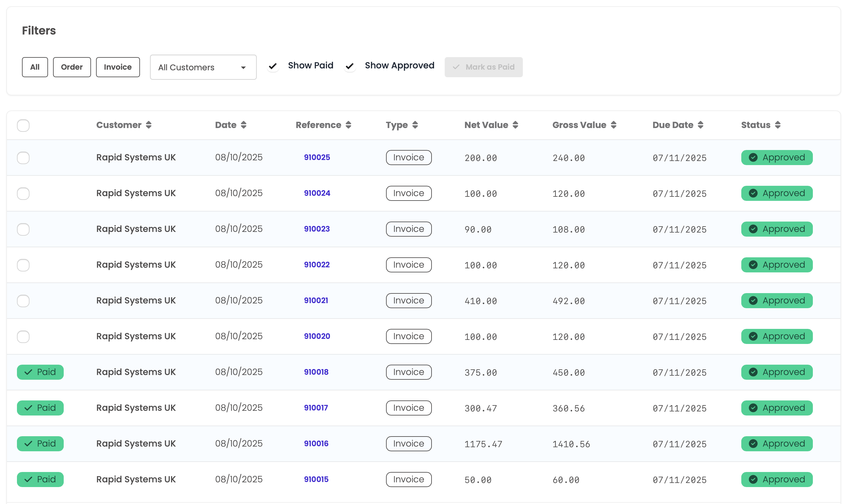Tick checkbox for invoice 910020
The image size is (848, 504).
24,336
